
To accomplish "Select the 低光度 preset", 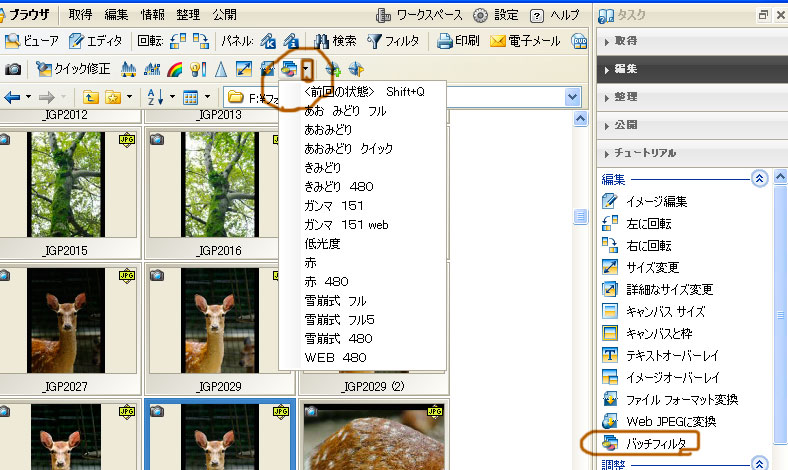I will tap(362, 244).
